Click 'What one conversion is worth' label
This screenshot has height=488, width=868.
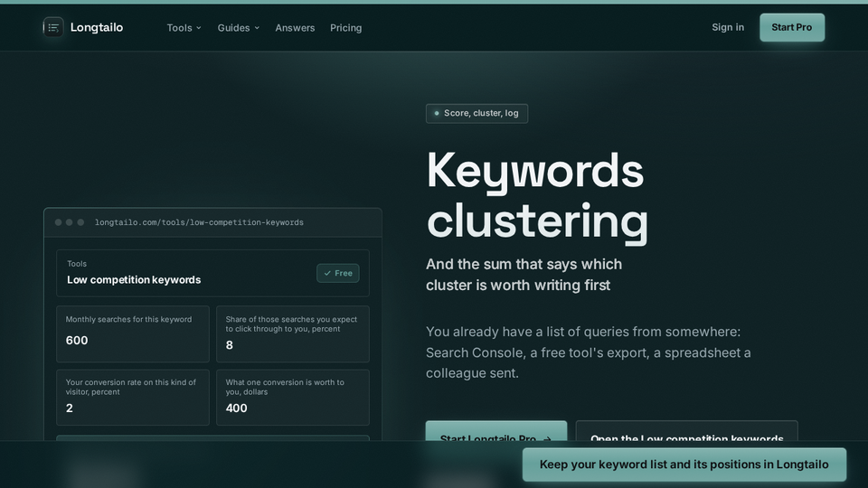point(285,387)
